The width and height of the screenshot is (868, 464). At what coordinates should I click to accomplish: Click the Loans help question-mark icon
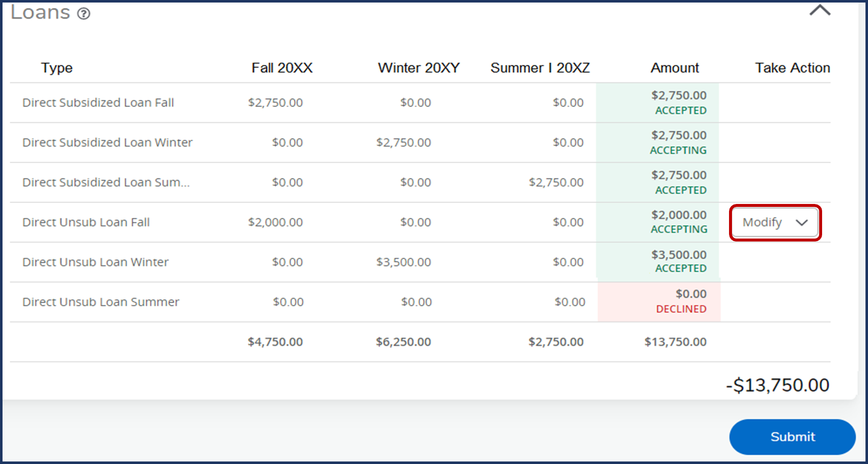(x=84, y=14)
